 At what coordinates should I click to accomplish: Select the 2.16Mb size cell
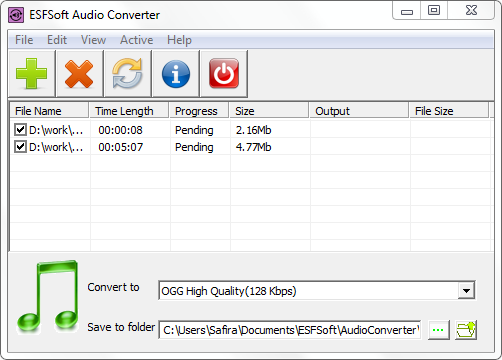tap(253, 130)
